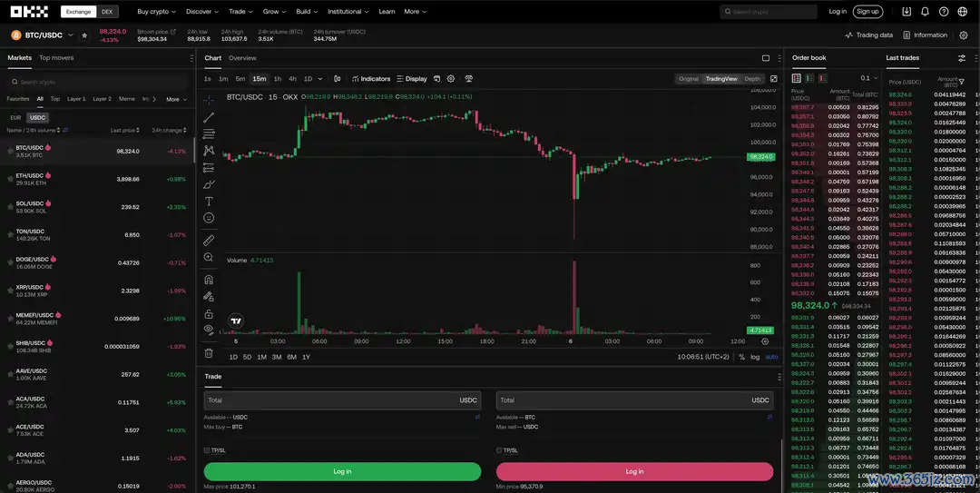980x493 pixels.
Task: Click the OKX logo
Action: (29, 11)
